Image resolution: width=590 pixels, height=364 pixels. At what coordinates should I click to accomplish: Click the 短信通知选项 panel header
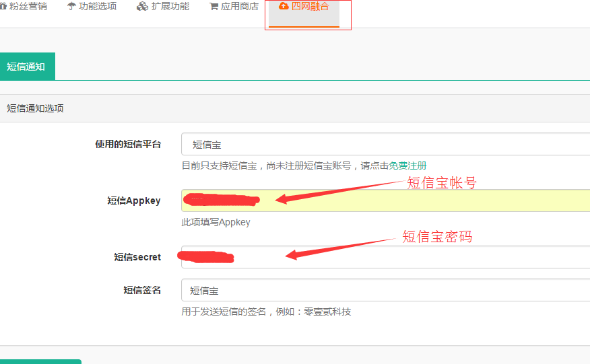tap(35, 108)
